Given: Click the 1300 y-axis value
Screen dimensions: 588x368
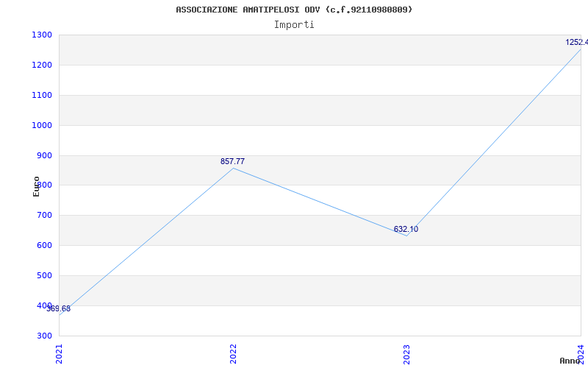Looking at the screenshot, I should point(42,35).
